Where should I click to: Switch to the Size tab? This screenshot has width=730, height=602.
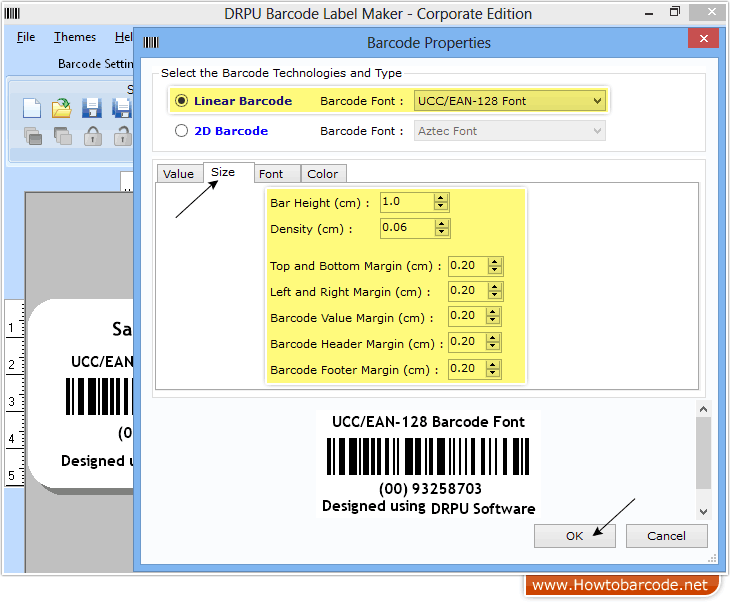[228, 172]
